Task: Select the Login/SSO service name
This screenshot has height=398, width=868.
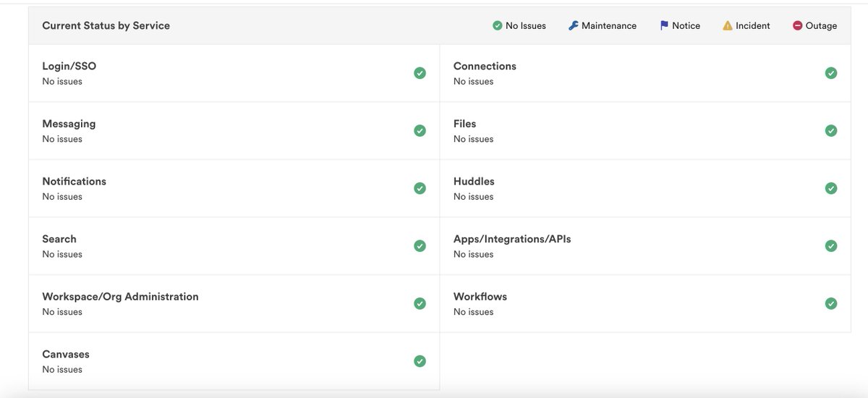Action: [x=69, y=66]
